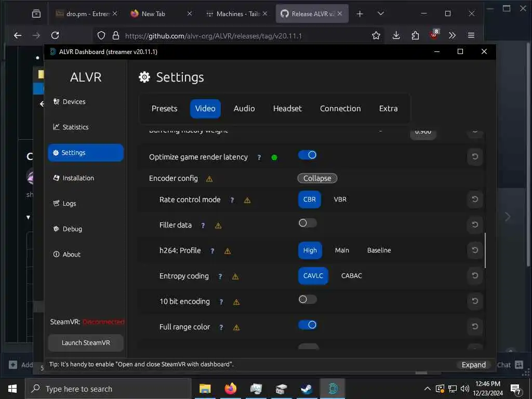The height and width of the screenshot is (399, 532).
Task: Toggle the 10 bit encoding switch
Action: click(308, 299)
